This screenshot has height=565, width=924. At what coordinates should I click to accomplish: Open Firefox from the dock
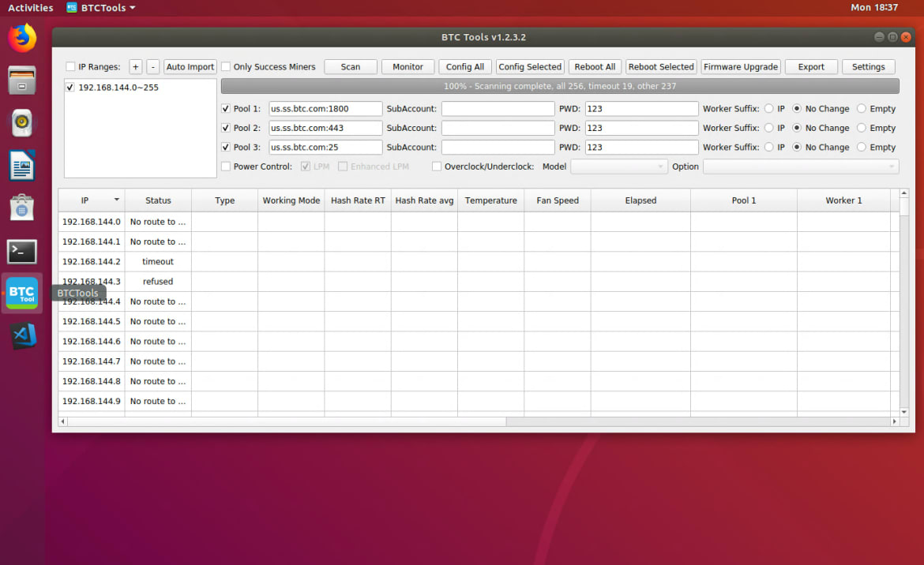pos(22,37)
